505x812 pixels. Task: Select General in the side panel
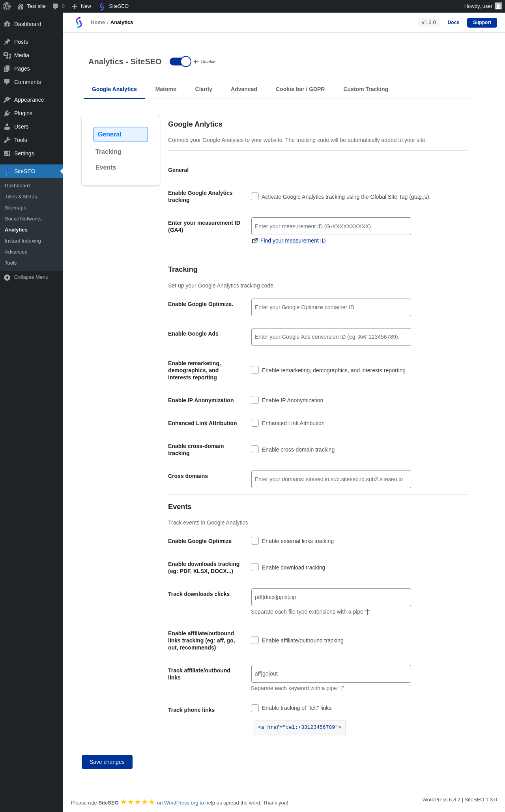coord(121,134)
